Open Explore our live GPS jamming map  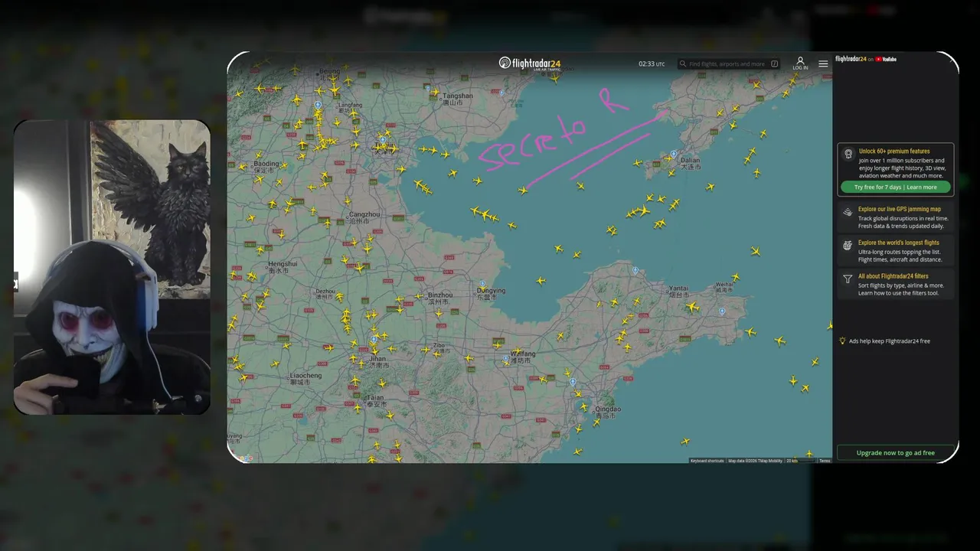coord(900,209)
